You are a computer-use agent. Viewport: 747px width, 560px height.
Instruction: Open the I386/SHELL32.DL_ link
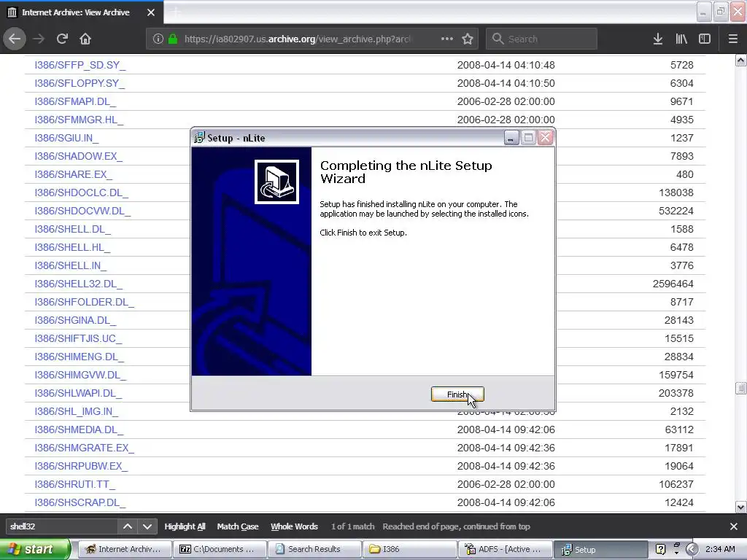[79, 284]
